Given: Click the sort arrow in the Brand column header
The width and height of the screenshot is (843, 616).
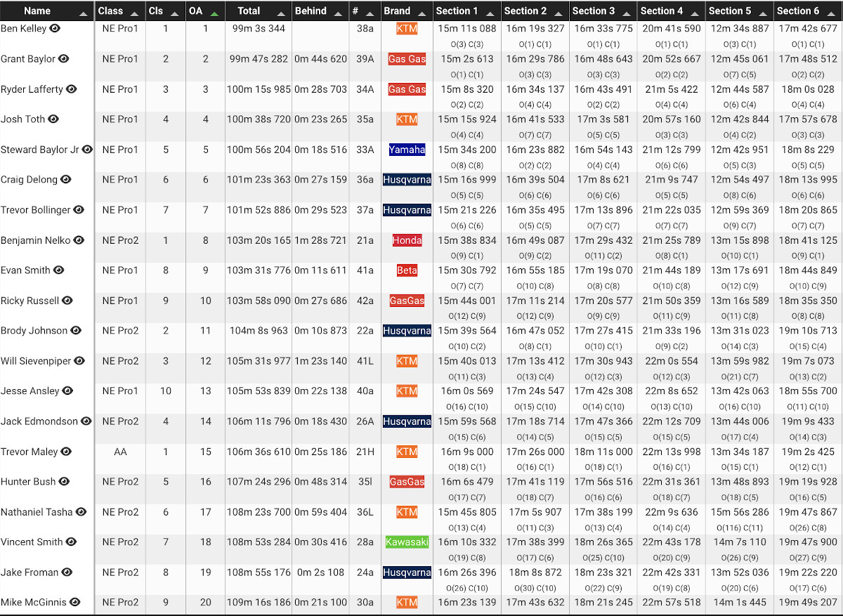Looking at the screenshot, I should (x=421, y=14).
